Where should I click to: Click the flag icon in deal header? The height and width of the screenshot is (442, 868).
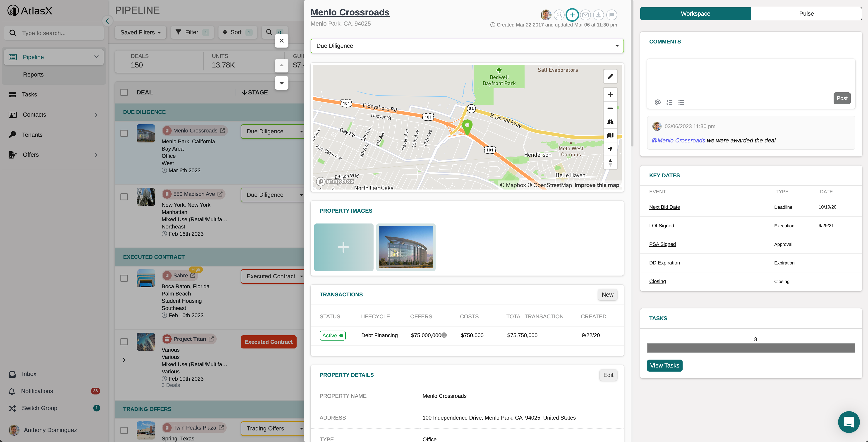point(611,15)
